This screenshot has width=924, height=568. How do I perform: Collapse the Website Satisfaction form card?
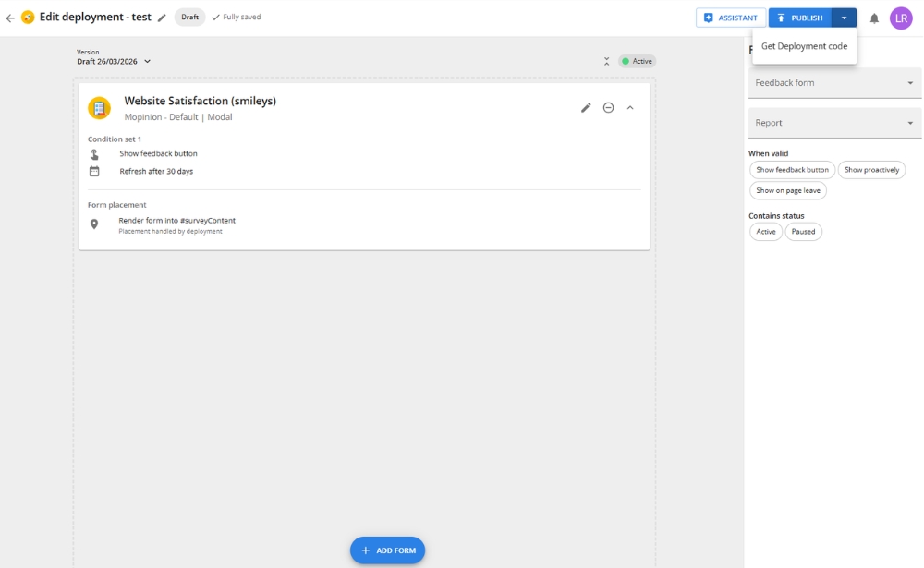[630, 107]
